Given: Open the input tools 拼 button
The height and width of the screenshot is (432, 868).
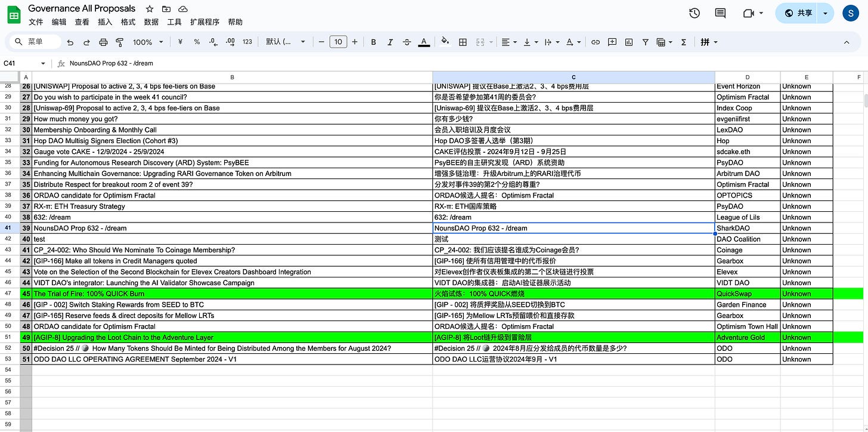Looking at the screenshot, I should 709,42.
